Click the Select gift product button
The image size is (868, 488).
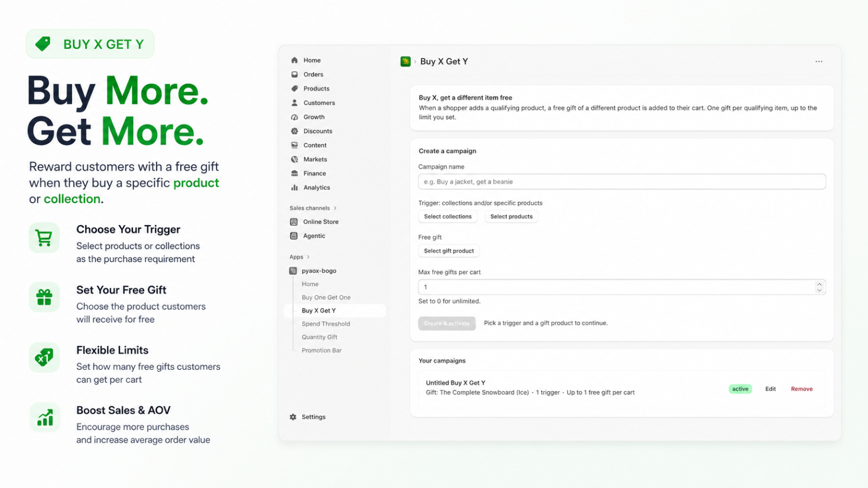449,251
